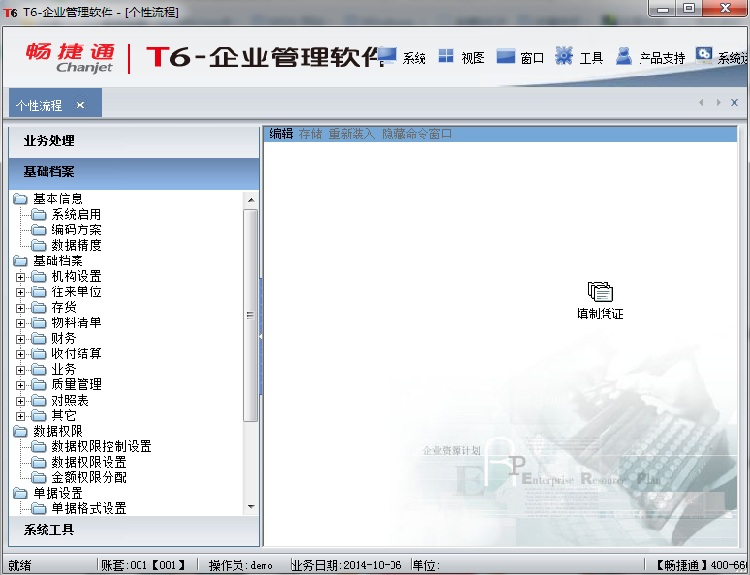This screenshot has width=750, height=575.
Task: Click the 系统 monitor icon
Action: click(x=387, y=56)
